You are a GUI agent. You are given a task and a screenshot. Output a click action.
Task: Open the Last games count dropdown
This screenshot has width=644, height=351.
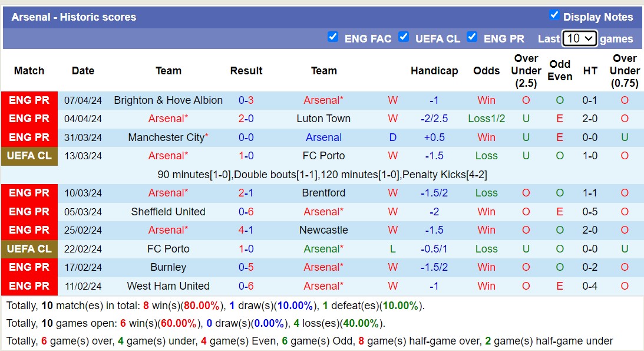pyautogui.click(x=580, y=38)
